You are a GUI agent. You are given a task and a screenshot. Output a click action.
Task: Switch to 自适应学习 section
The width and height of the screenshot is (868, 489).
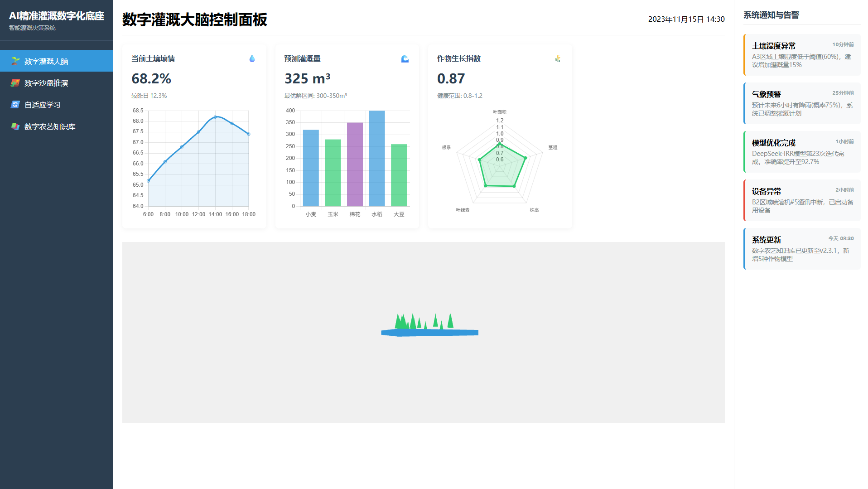[43, 105]
